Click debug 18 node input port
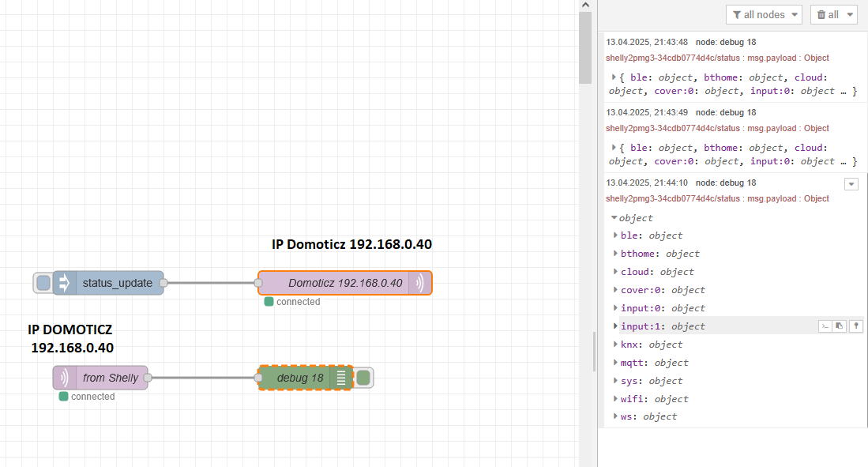This screenshot has width=868, height=467. tap(258, 378)
